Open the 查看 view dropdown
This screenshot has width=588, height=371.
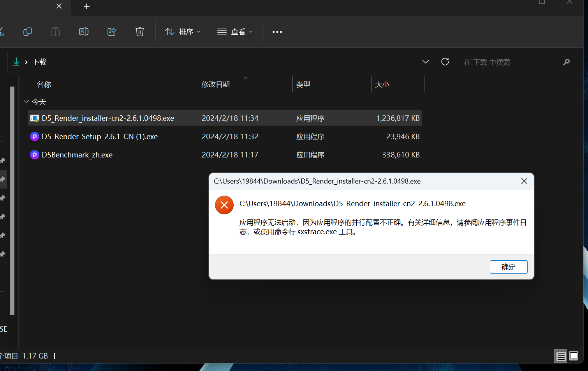pos(235,32)
